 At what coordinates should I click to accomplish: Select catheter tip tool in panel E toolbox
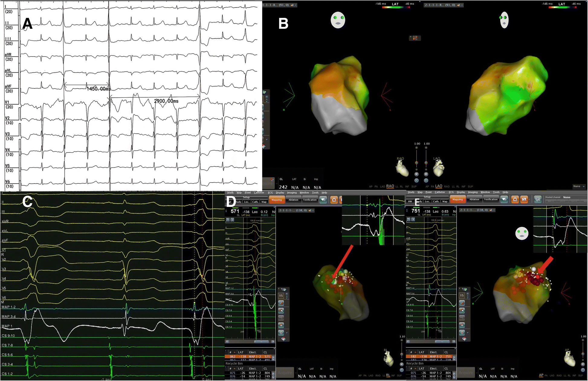(462, 311)
